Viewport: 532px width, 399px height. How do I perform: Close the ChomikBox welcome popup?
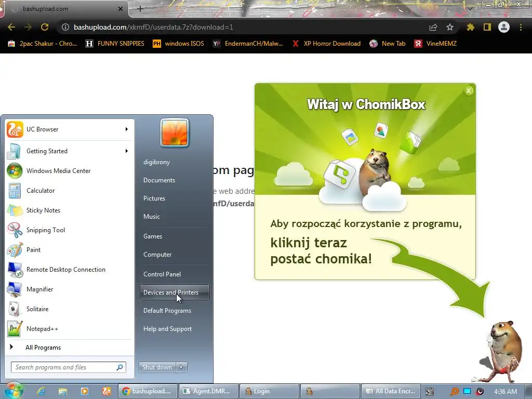tap(469, 90)
